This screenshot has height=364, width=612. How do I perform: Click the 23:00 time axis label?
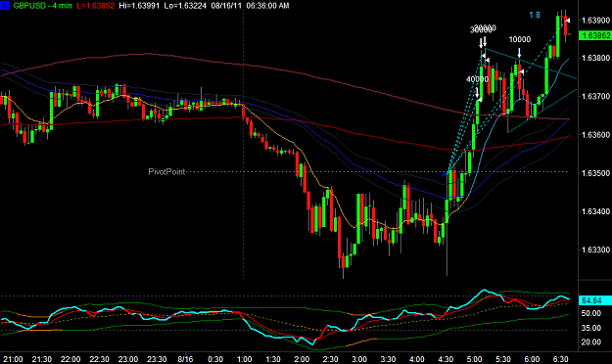click(x=128, y=359)
